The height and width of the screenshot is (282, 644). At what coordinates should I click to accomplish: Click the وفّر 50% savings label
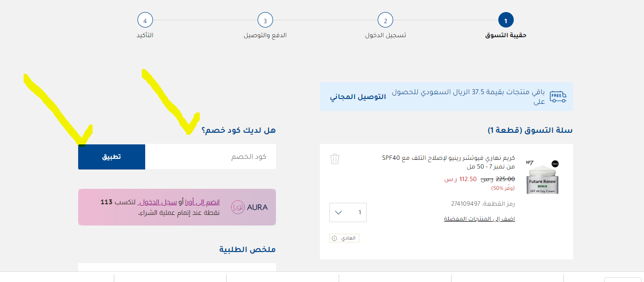pyautogui.click(x=503, y=188)
